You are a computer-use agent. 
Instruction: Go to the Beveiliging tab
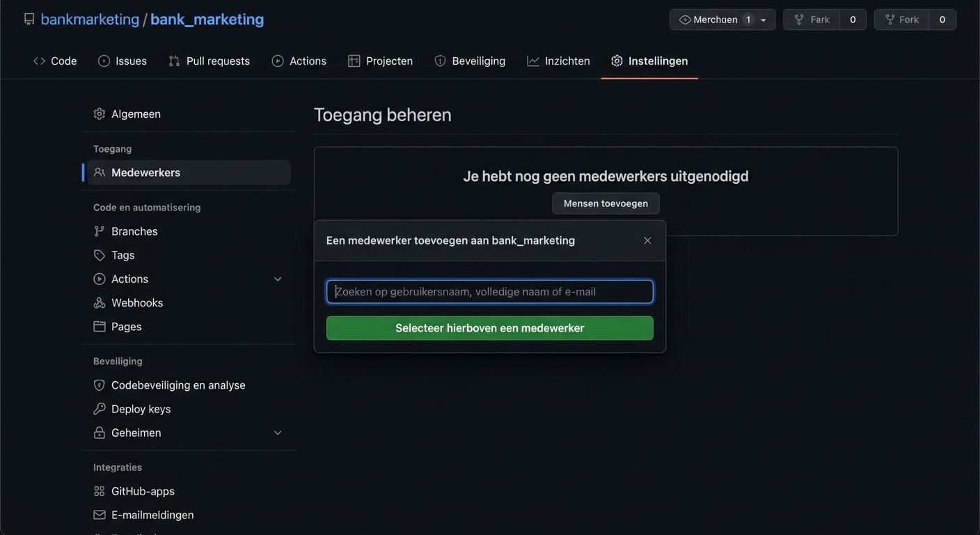click(470, 61)
